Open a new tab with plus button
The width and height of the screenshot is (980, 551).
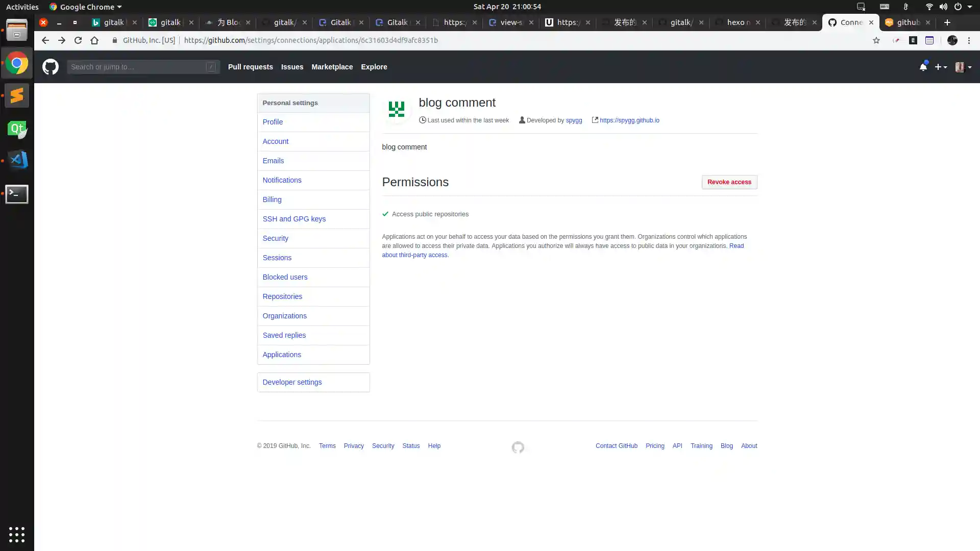point(947,22)
